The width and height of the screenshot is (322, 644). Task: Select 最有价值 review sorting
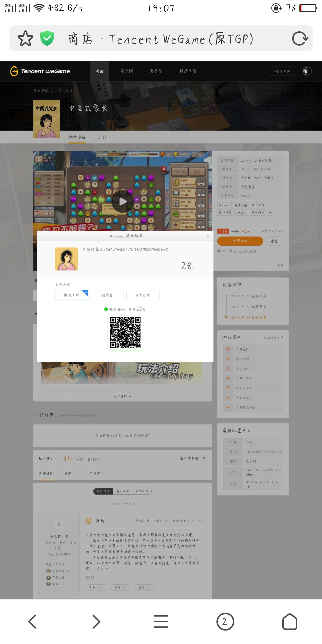point(103,491)
